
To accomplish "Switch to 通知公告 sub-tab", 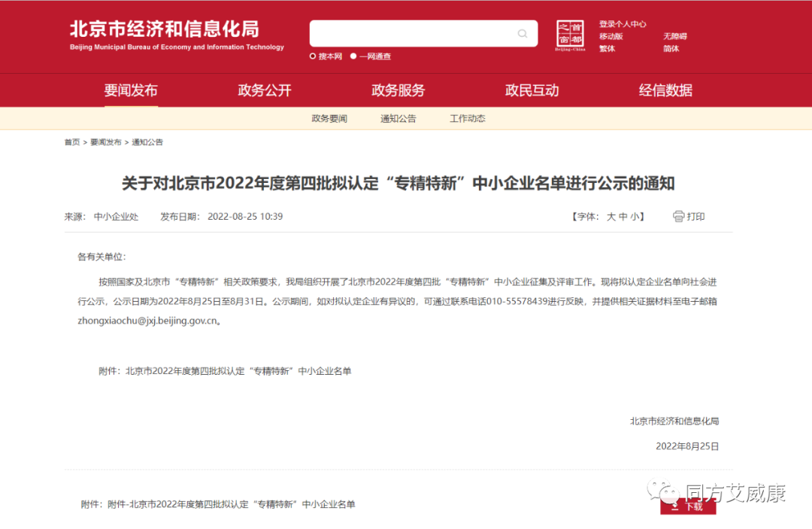I will 398,119.
